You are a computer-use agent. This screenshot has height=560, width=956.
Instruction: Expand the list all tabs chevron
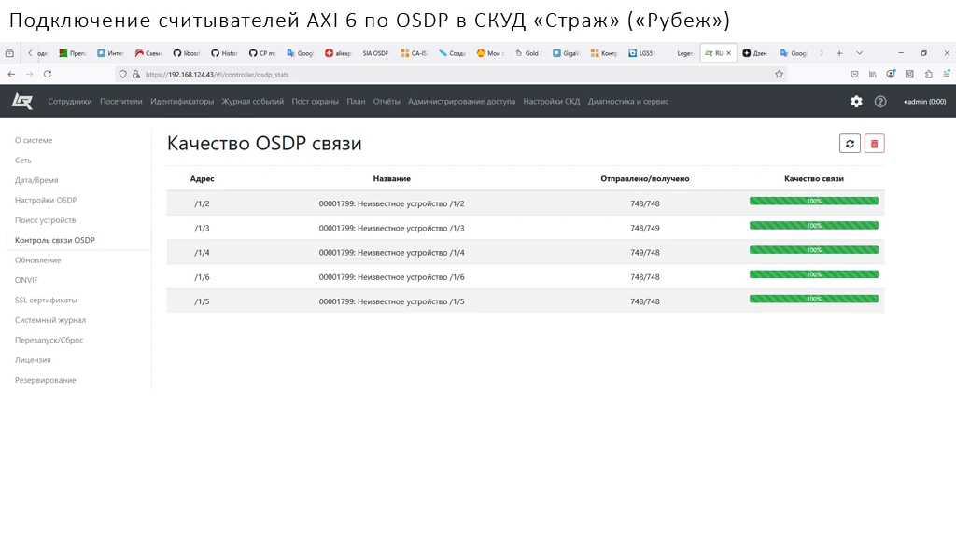tap(860, 53)
